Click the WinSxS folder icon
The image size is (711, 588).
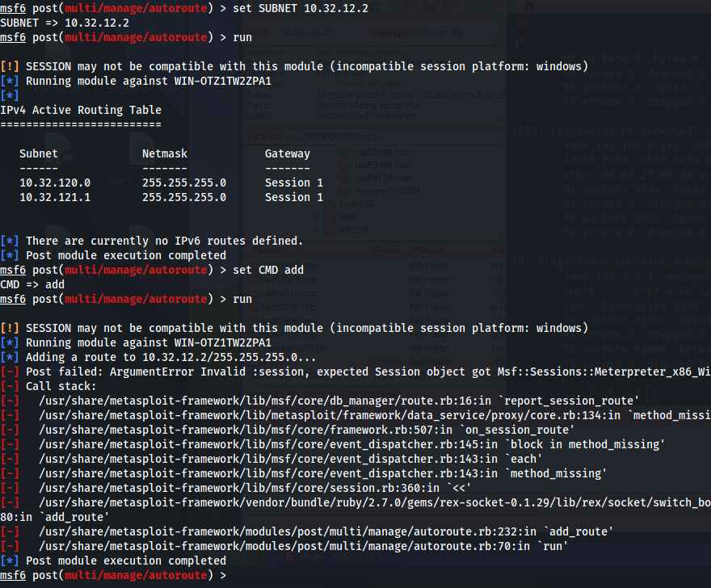[330, 229]
